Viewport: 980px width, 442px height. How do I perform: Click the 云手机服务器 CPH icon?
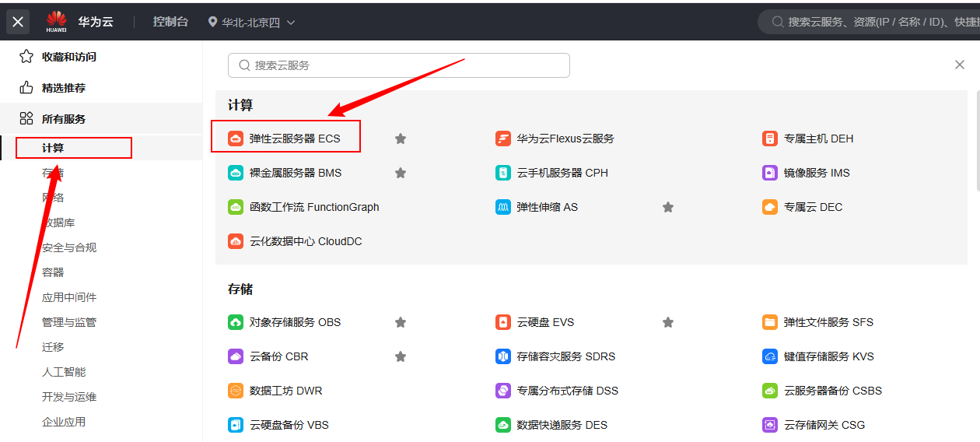point(503,173)
